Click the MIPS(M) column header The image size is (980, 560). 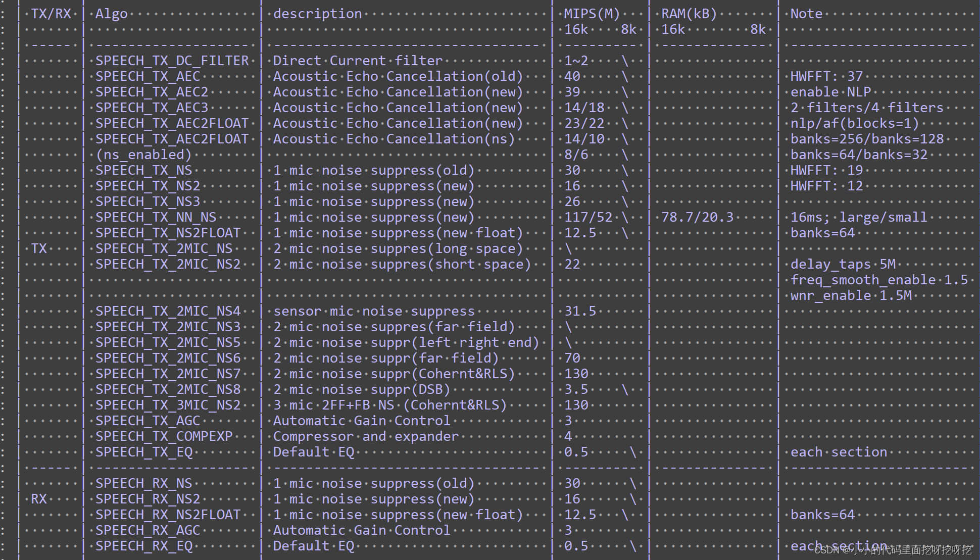592,14
